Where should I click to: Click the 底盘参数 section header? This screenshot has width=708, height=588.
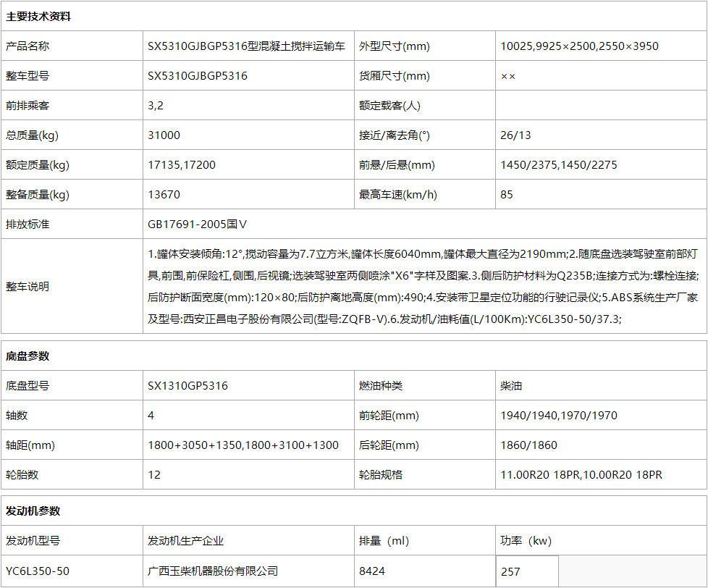coord(28,356)
